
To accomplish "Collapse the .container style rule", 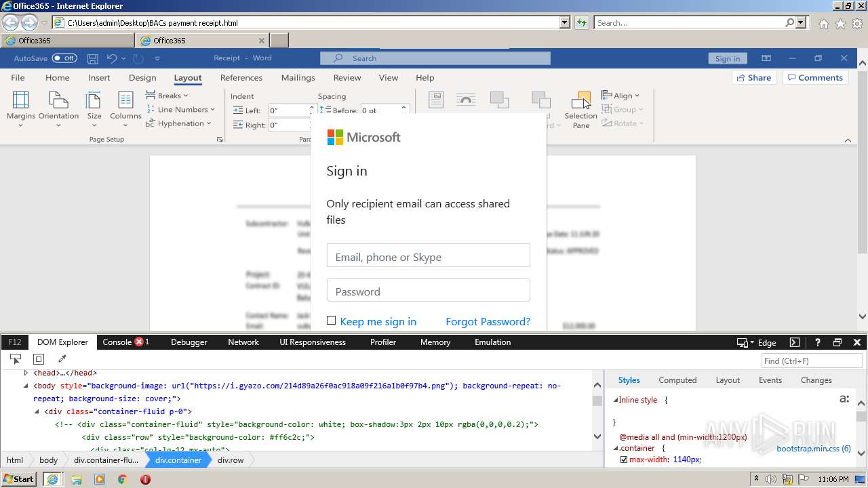I will click(x=616, y=448).
